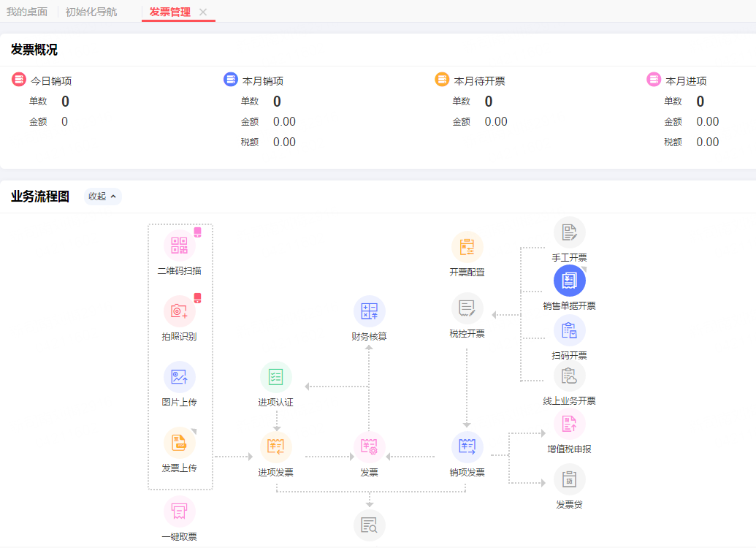Click the invoice loan (发票贷) icon
The width and height of the screenshot is (756, 548).
pyautogui.click(x=570, y=480)
